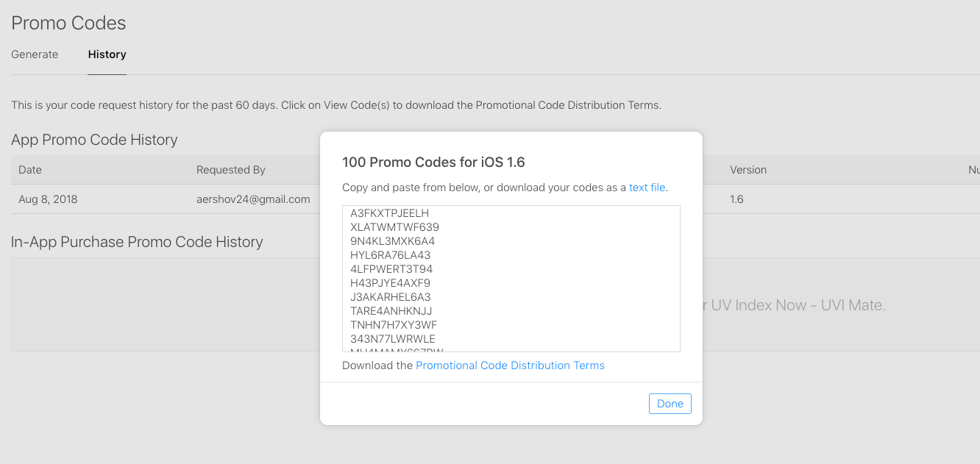The height and width of the screenshot is (464, 980).
Task: Click the Done button
Action: coord(670,404)
